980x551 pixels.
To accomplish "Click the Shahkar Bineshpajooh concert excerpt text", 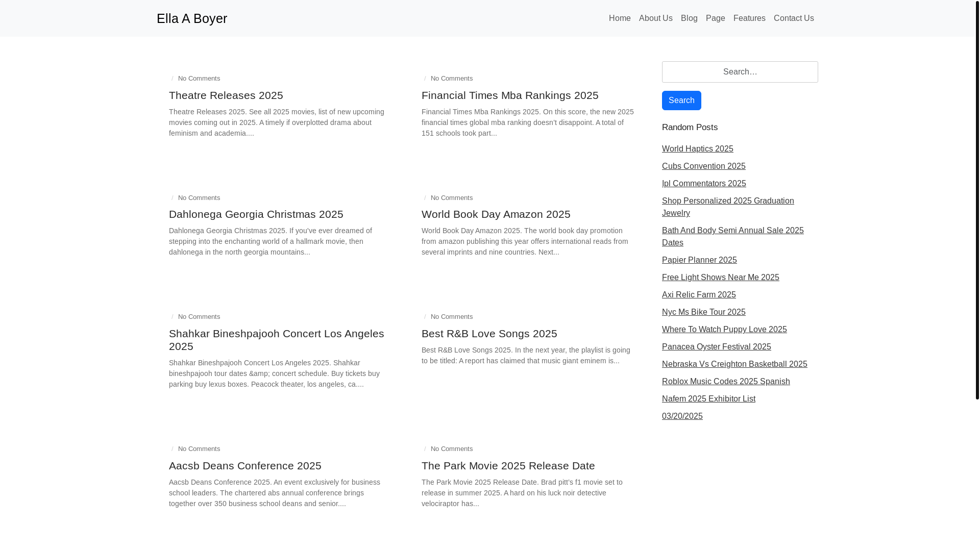I will pyautogui.click(x=275, y=373).
